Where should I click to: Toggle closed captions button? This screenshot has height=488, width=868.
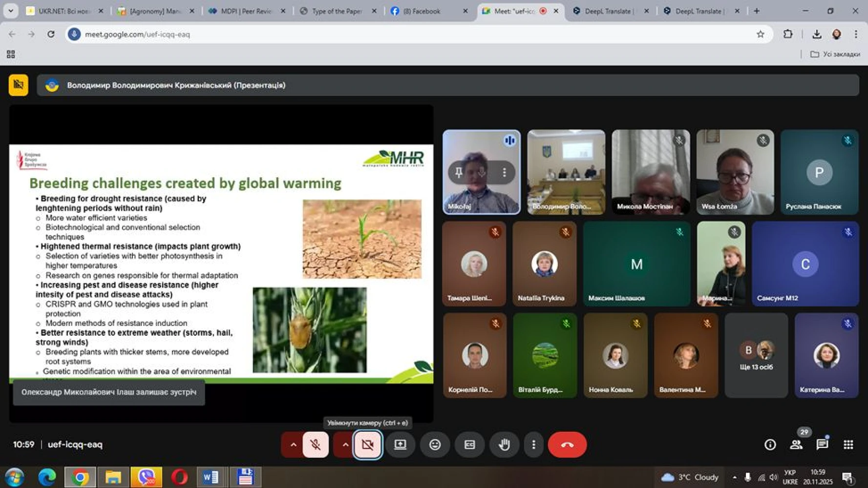pos(469,445)
